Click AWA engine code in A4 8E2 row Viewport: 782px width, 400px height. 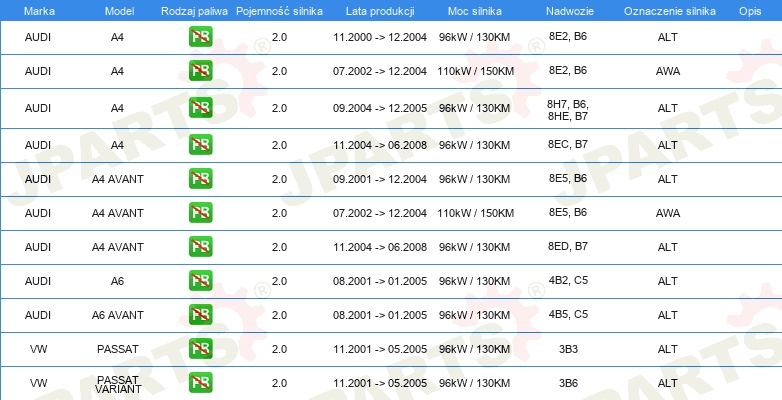tap(668, 72)
